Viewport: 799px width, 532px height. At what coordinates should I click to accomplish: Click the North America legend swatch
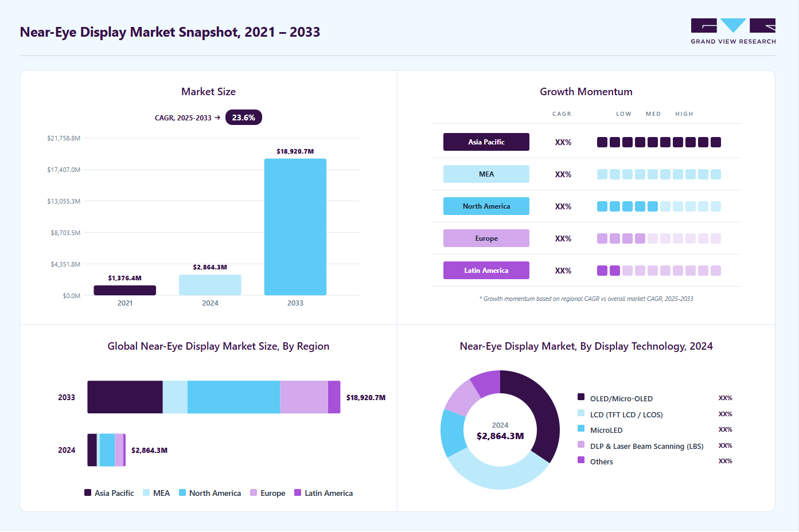pos(182,492)
